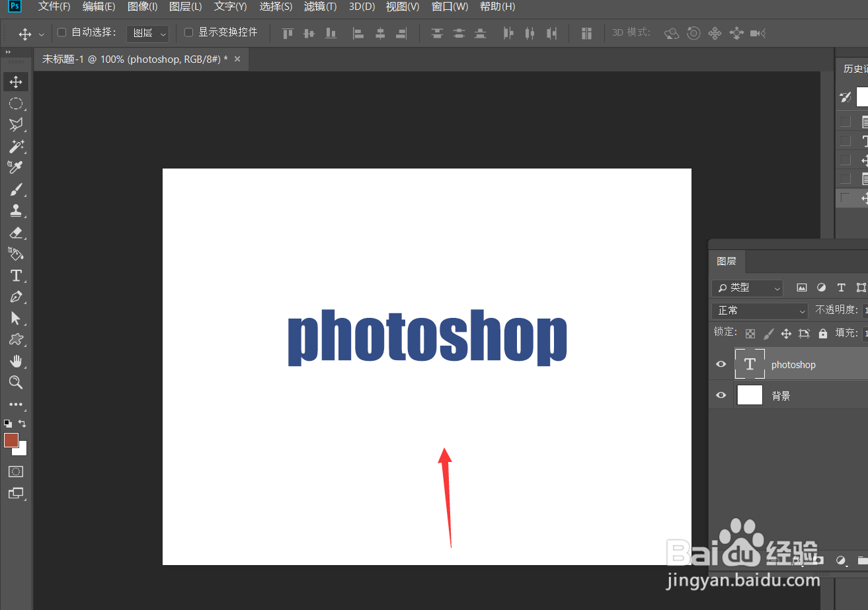Lock image pixels brush icon
The width and height of the screenshot is (868, 610).
click(768, 333)
